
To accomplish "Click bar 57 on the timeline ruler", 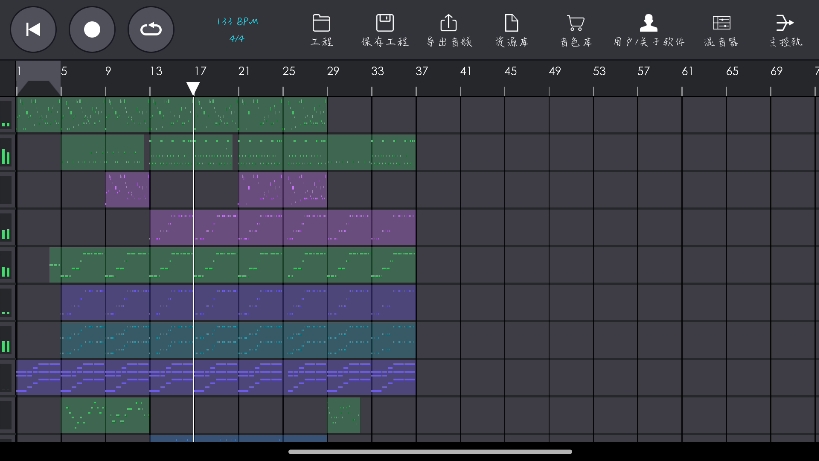I will coord(643,71).
